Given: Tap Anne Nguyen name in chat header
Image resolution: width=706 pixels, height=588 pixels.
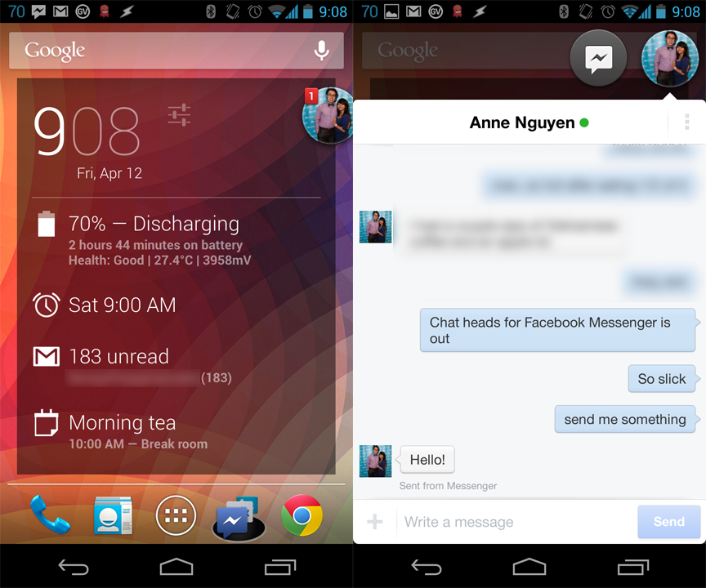Looking at the screenshot, I should 521,123.
